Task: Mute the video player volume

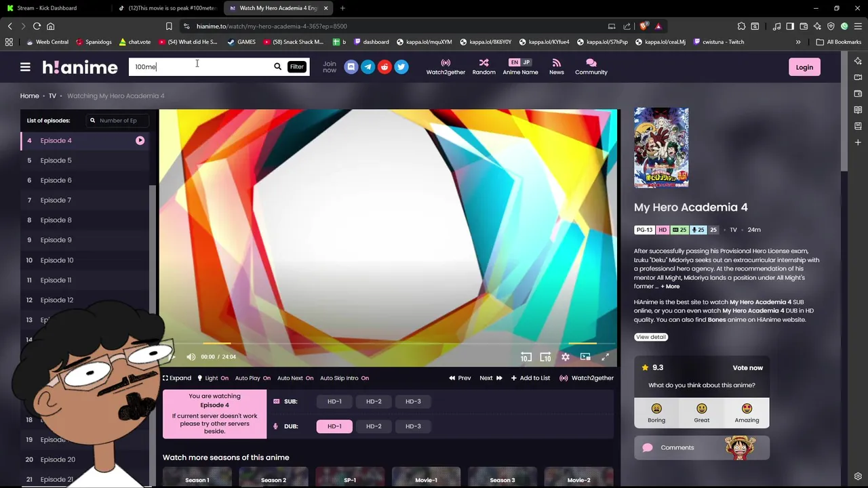Action: coord(191,357)
